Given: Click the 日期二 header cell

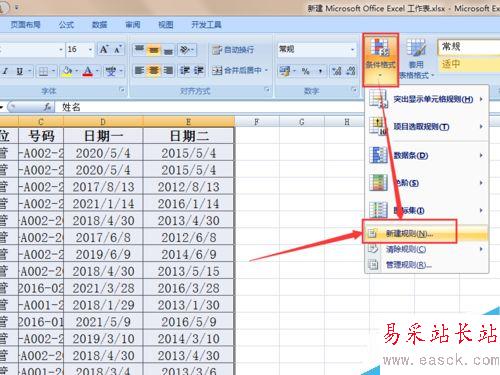Looking at the screenshot, I should point(189,136).
